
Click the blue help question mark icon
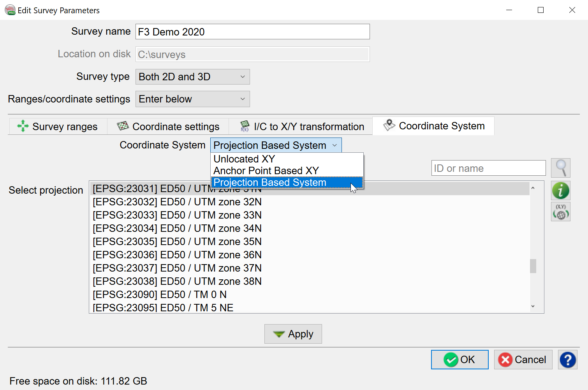pyautogui.click(x=567, y=360)
